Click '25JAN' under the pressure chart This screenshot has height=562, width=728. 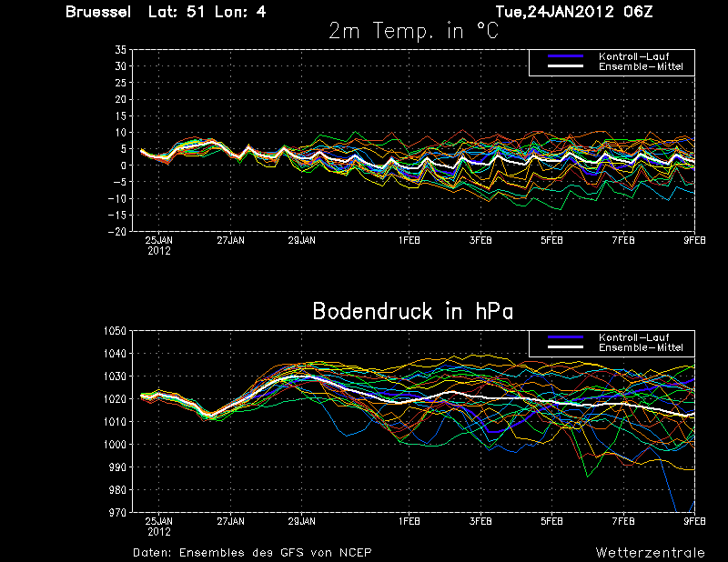tap(158, 522)
